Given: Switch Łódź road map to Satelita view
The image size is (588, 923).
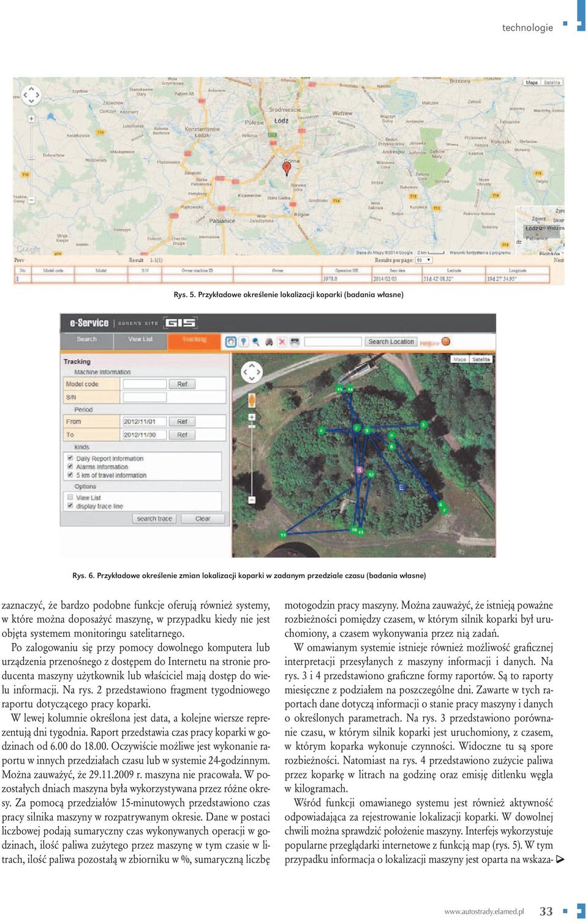Looking at the screenshot, I should pyautogui.click(x=552, y=82).
